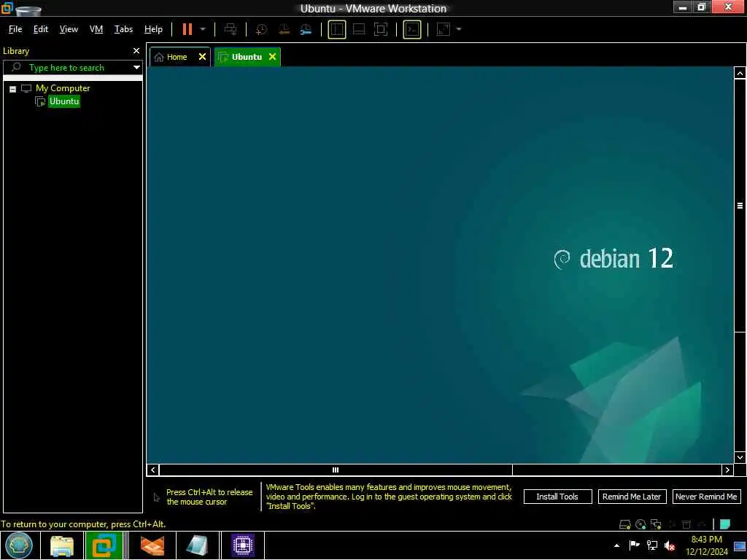Image resolution: width=747 pixels, height=560 pixels.
Task: Select the Ubuntu VM in the library tree
Action: [x=64, y=101]
